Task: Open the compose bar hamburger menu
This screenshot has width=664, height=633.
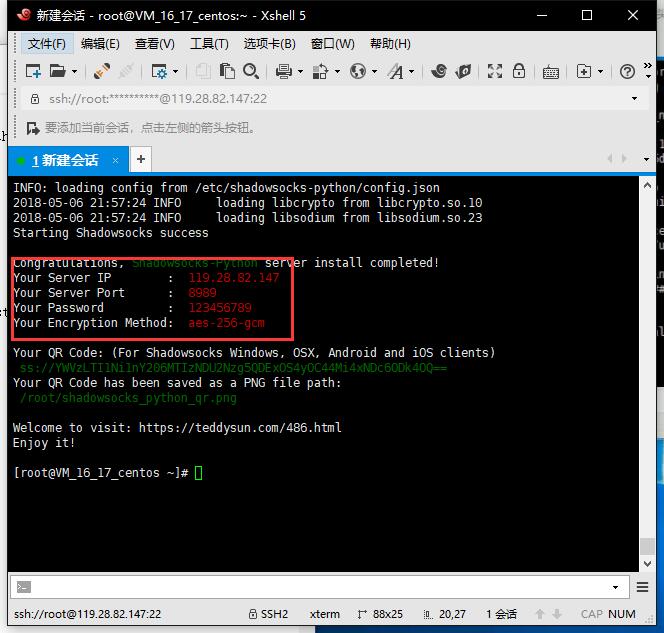Action: tap(644, 587)
